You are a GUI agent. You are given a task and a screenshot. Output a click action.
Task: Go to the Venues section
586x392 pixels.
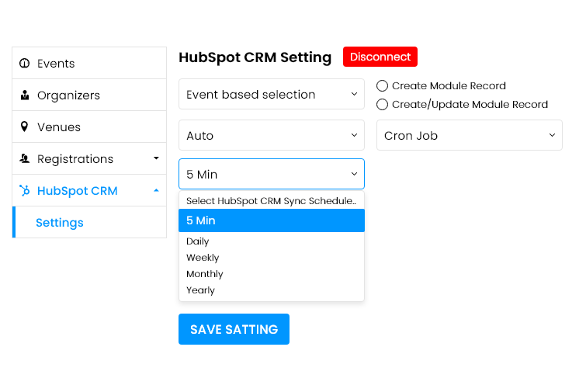[x=89, y=127]
